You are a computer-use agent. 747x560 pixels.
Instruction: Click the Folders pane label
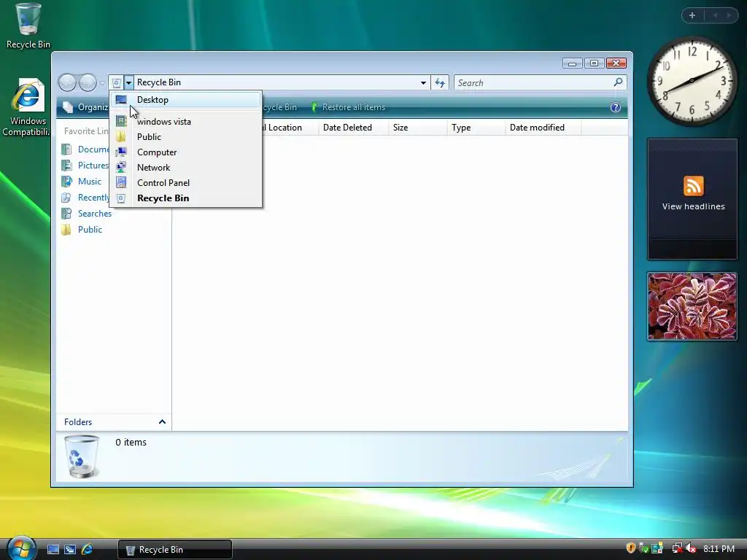coord(77,422)
